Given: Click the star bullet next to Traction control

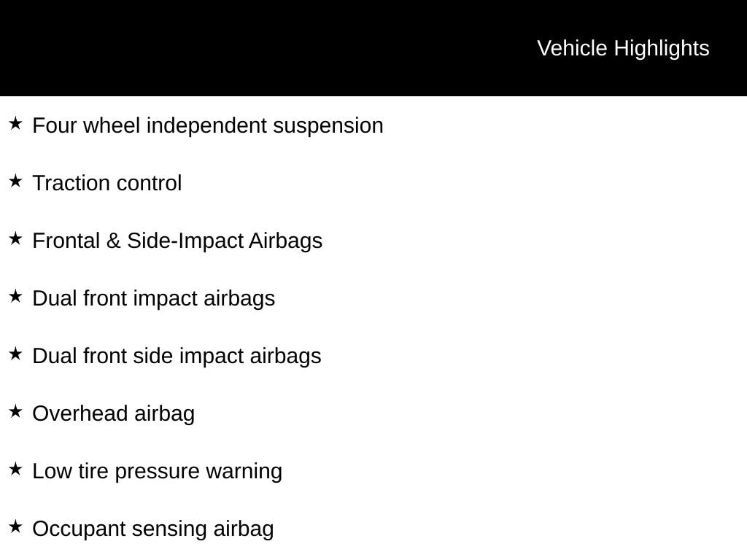Looking at the screenshot, I should [15, 182].
